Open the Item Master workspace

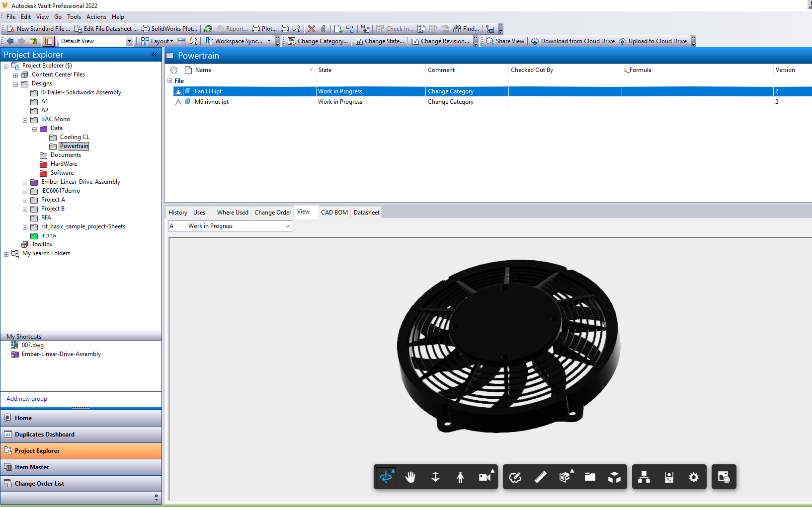pyautogui.click(x=81, y=467)
